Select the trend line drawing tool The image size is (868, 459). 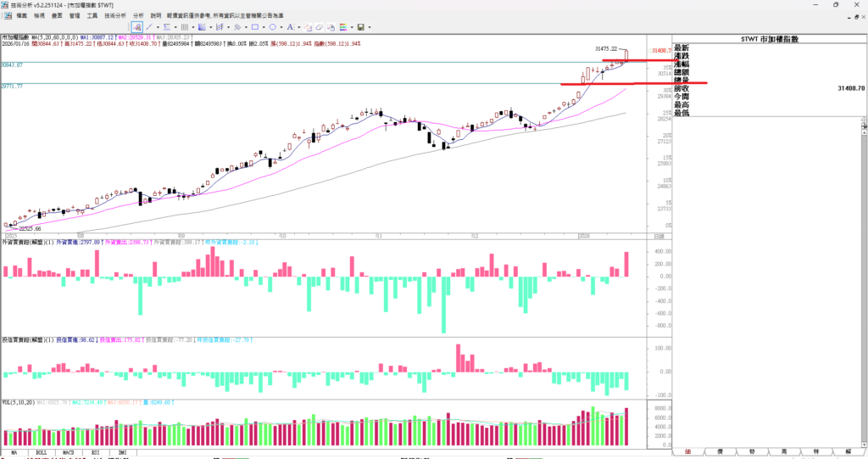coord(148,27)
